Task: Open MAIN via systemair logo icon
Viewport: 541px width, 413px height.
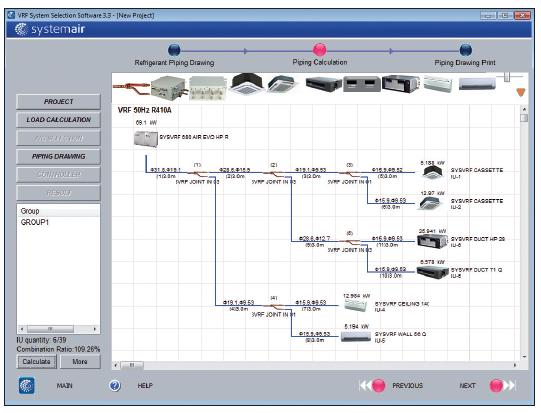Action: (x=27, y=385)
